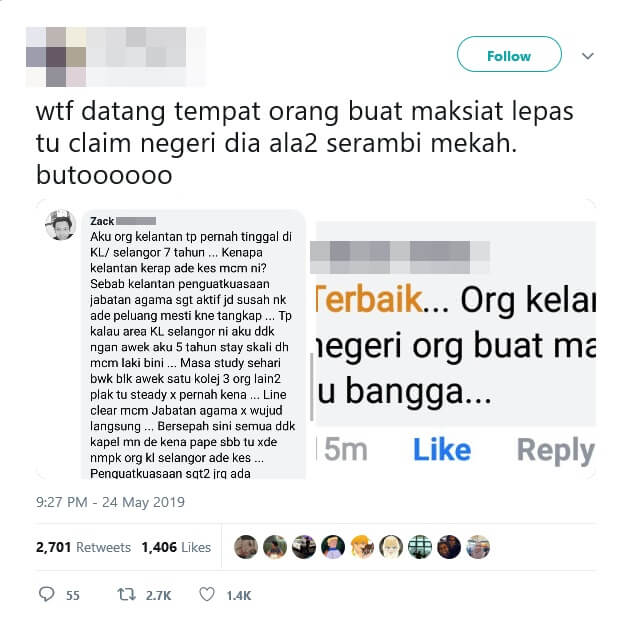The width and height of the screenshot is (628, 632).
Task: Open the 9:27 PM - 24 May 2019 timestamp
Action: 110,502
